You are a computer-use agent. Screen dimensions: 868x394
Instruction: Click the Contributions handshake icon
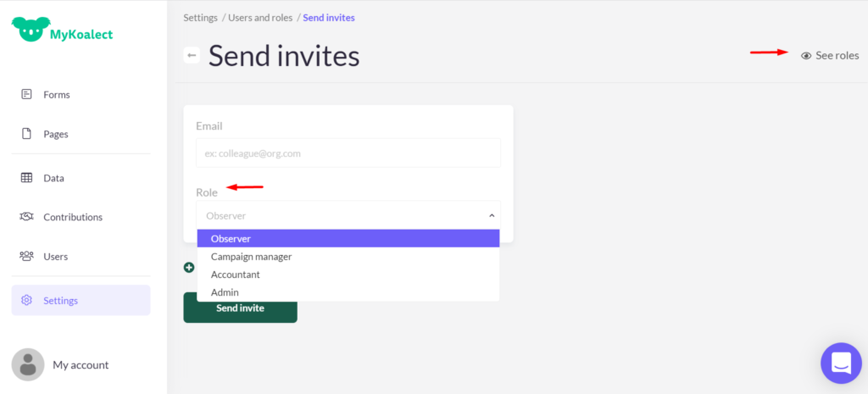click(x=26, y=217)
